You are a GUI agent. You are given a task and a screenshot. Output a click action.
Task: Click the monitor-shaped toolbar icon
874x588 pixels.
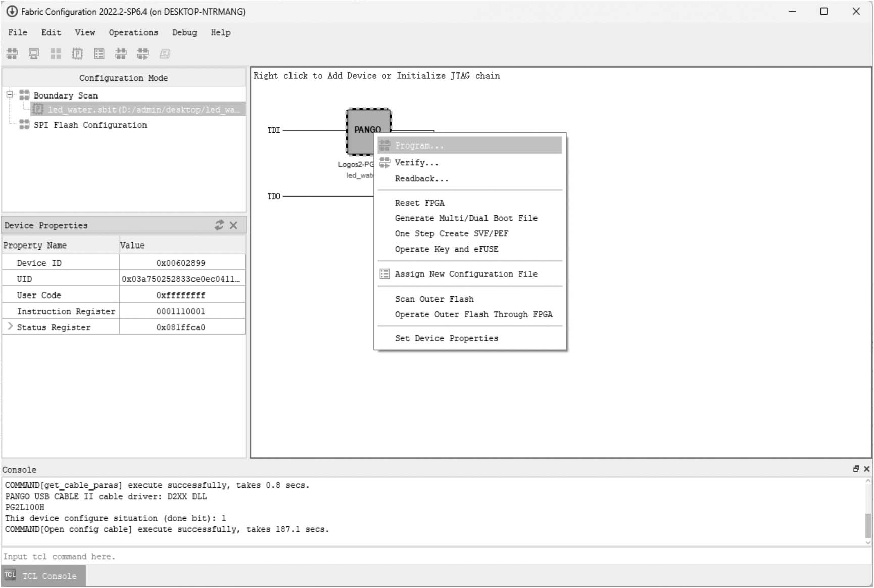[x=34, y=54]
